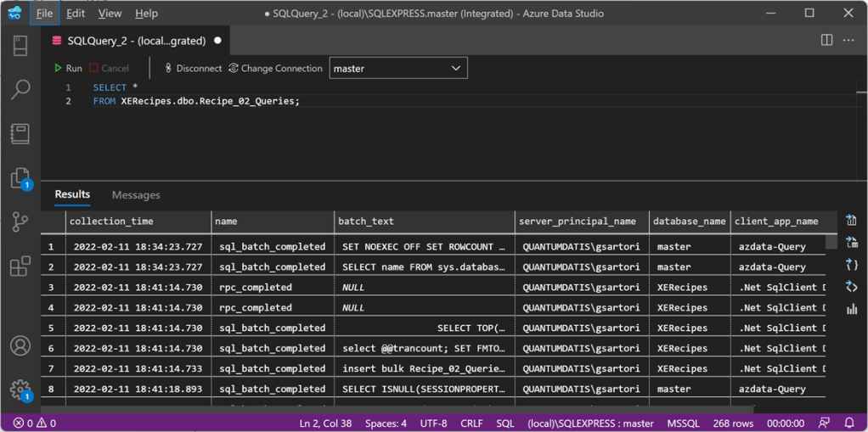Open Source Control view

click(x=20, y=222)
